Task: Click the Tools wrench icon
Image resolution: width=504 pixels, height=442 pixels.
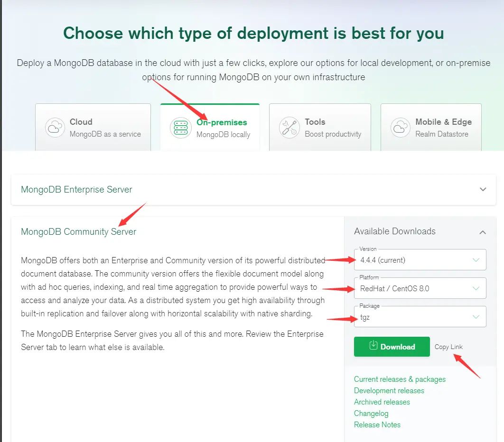Action: click(289, 128)
